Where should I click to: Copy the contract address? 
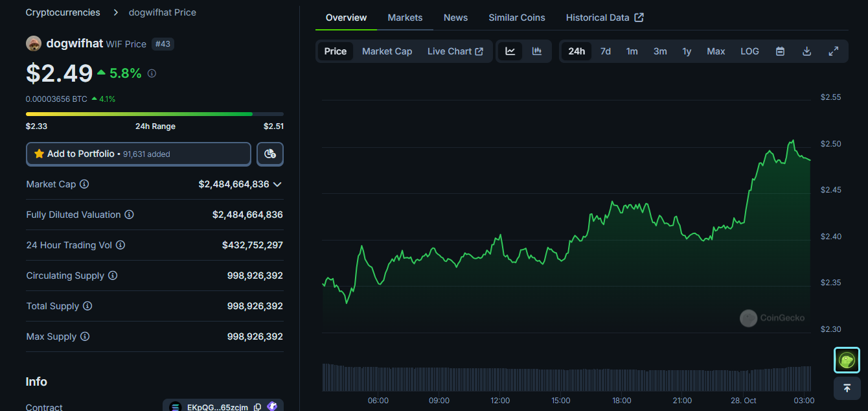pos(257,406)
